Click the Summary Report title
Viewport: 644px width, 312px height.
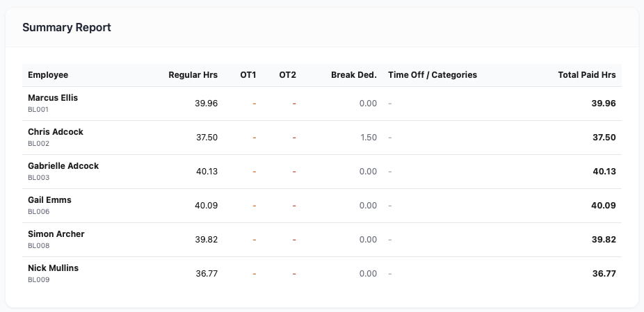[x=67, y=28]
